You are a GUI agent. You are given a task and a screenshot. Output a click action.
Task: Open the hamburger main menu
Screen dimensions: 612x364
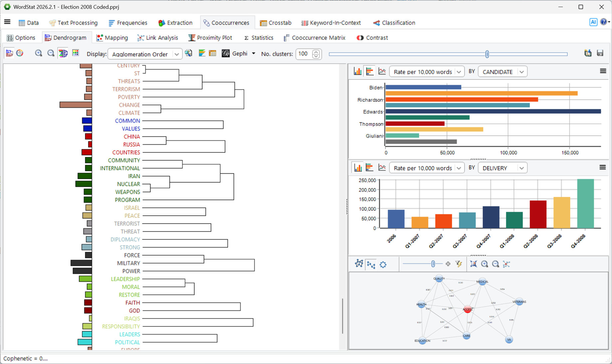click(x=7, y=22)
